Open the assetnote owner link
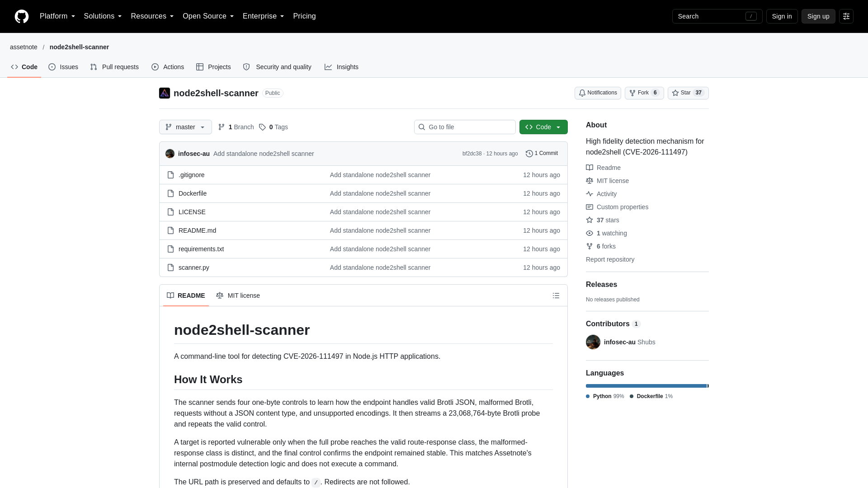The width and height of the screenshot is (868, 488). (24, 47)
